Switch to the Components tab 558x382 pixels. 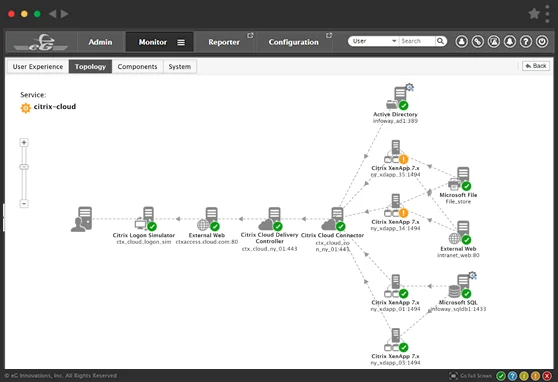(x=137, y=67)
